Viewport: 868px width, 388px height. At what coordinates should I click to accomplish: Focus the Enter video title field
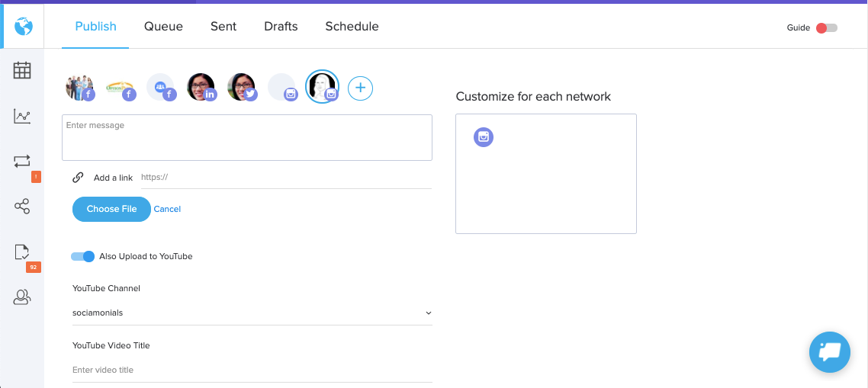pos(252,370)
